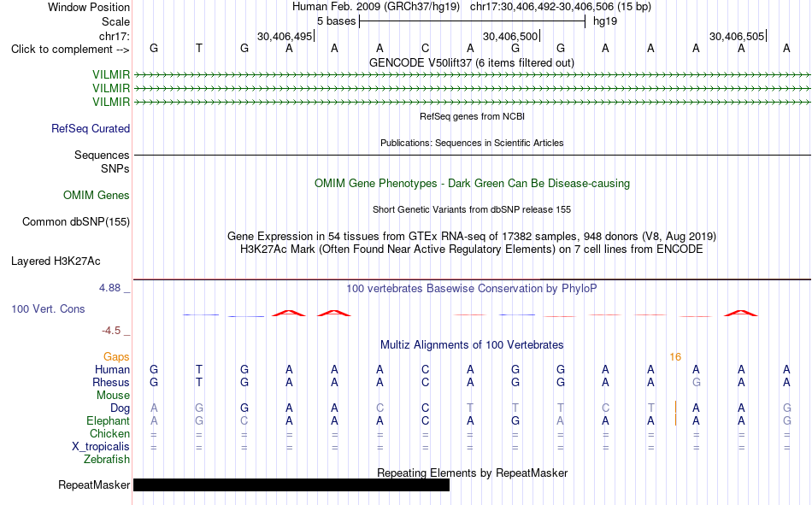Viewport: 812px width, 505px height.
Task: Click '100 vertebrates Basewise Conservation by PhyloP' title
Action: pyautogui.click(x=472, y=289)
